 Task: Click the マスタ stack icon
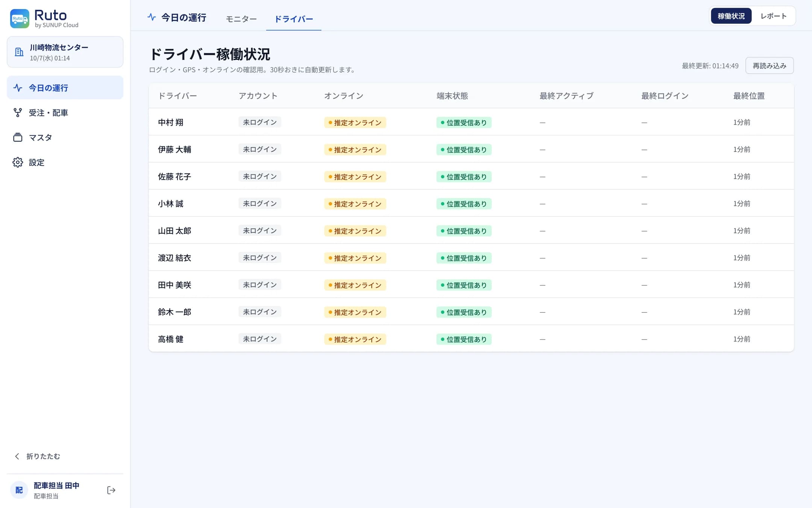pyautogui.click(x=18, y=137)
